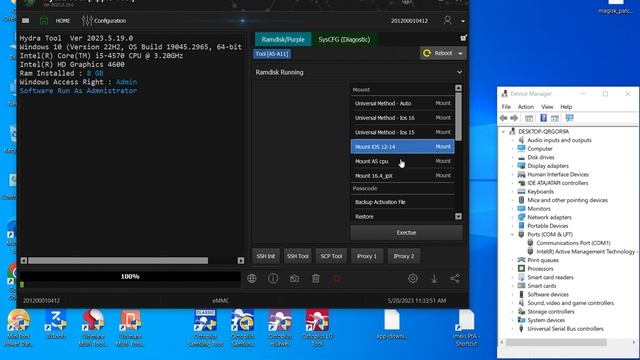Select Communications Port (COM1) in Device Manager
This screenshot has height=360, width=640.
tap(573, 243)
